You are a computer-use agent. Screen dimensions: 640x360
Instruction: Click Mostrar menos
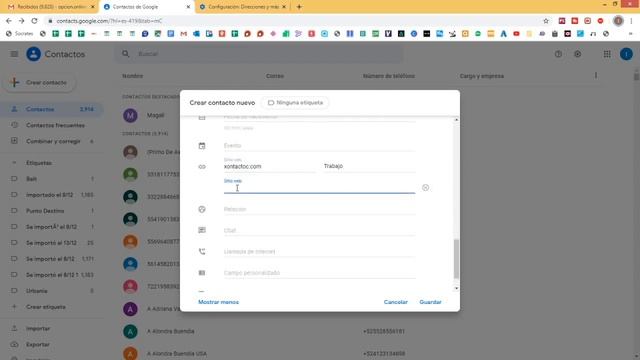pyautogui.click(x=218, y=302)
